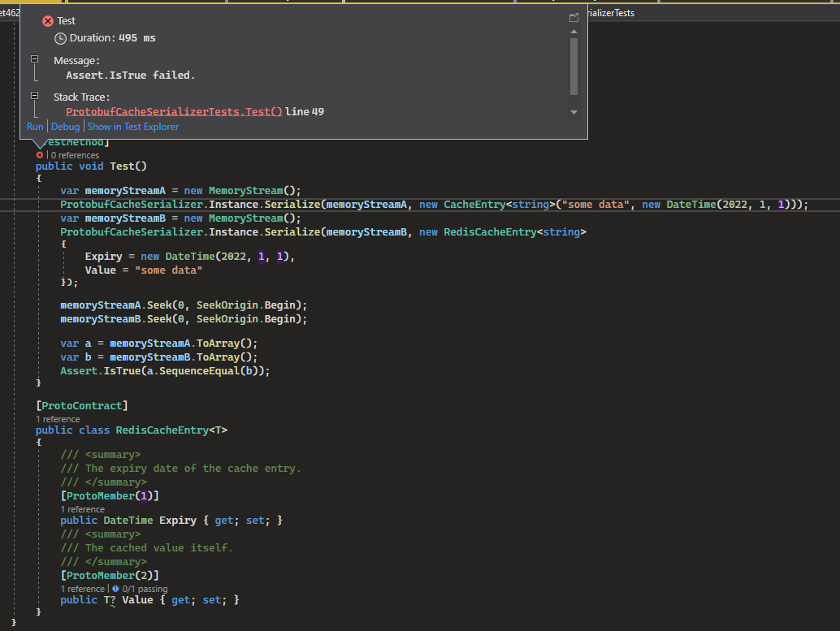840x631 pixels.
Task: Click the [ProtoMember(2)] attribute
Action: (x=110, y=575)
